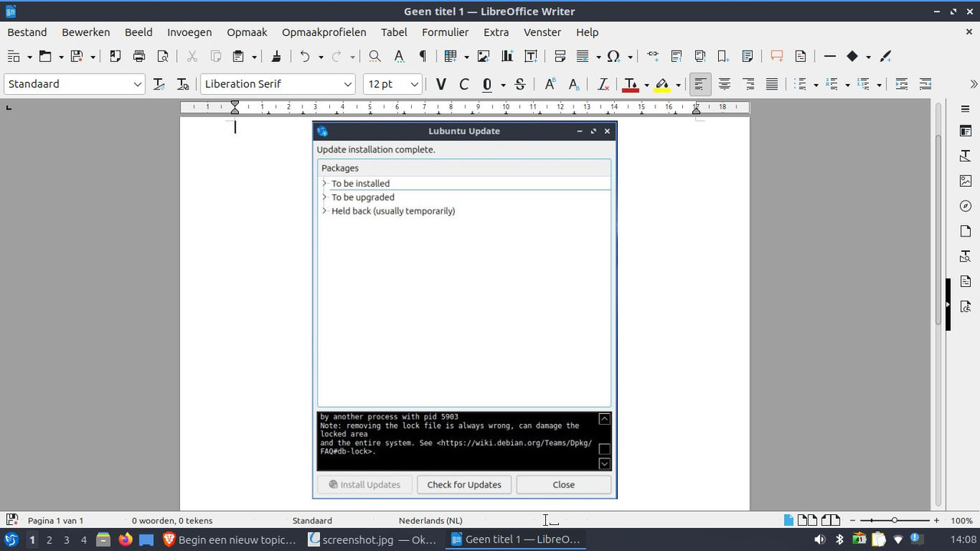Open the Opmaakprofielen menu
This screenshot has width=980, height=551.
[x=324, y=32]
